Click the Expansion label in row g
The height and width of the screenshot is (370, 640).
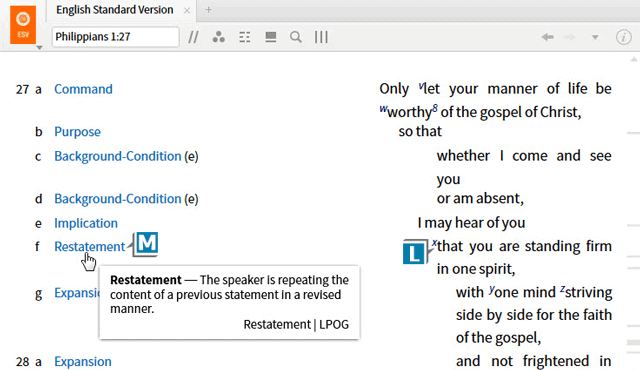pyautogui.click(x=77, y=293)
